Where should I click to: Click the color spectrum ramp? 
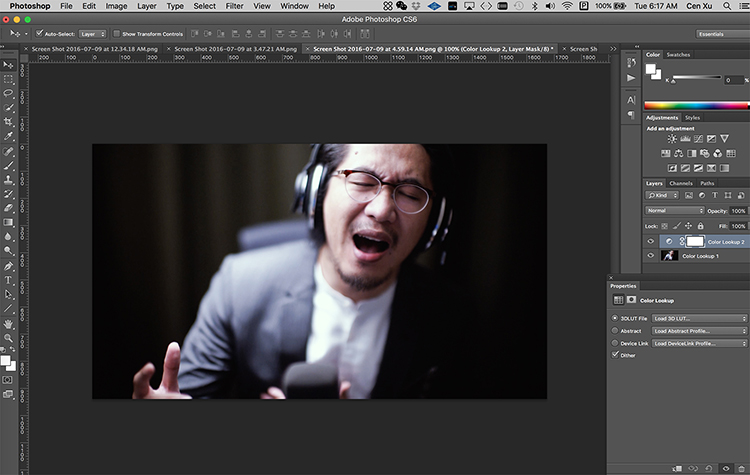695,104
